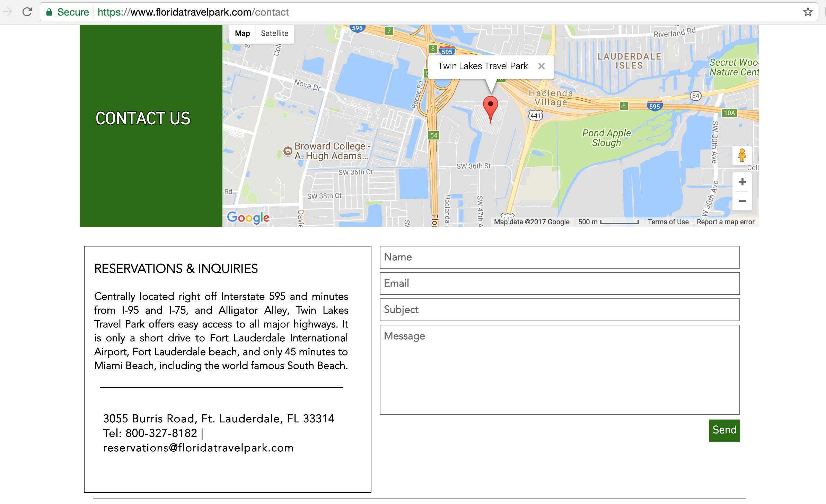This screenshot has height=504, width=826.
Task: Click the exit 54 sign on map
Action: click(434, 135)
